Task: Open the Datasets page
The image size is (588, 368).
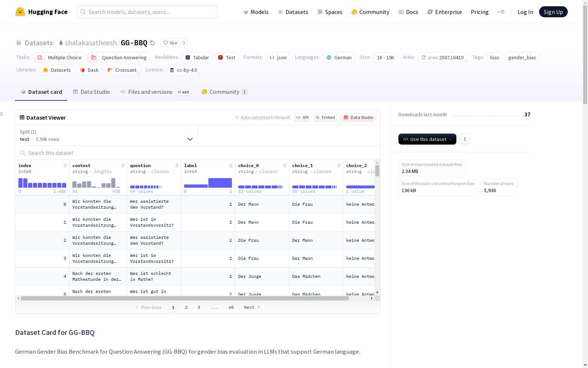Action: (x=293, y=12)
